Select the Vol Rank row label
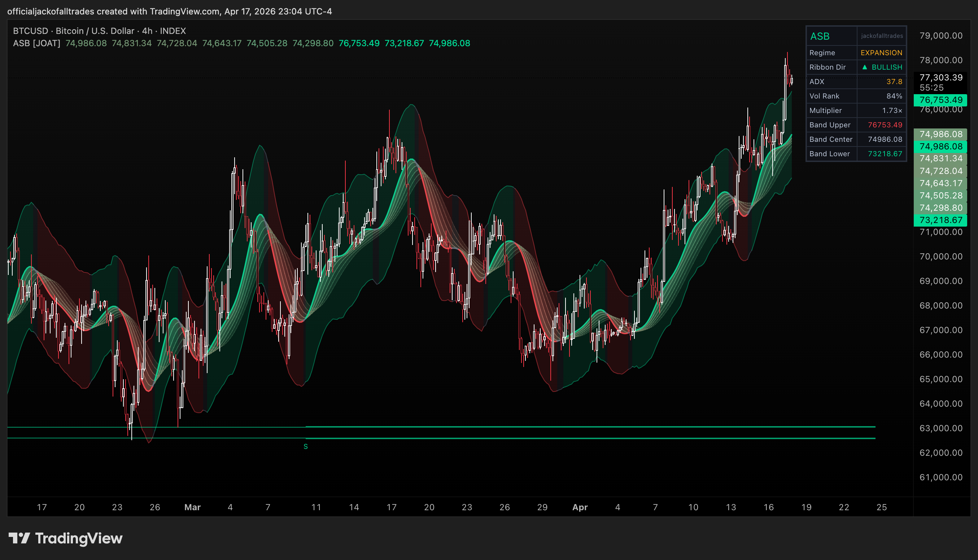 point(825,96)
